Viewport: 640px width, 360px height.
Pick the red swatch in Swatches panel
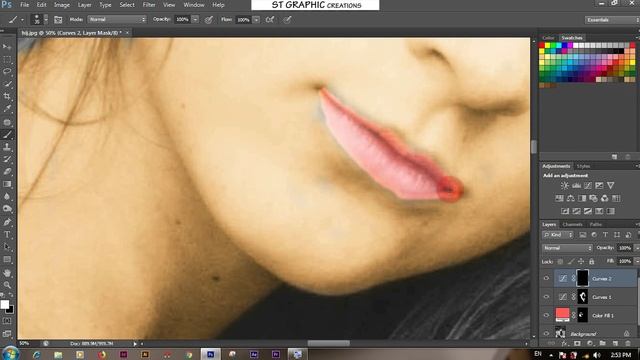click(x=542, y=46)
